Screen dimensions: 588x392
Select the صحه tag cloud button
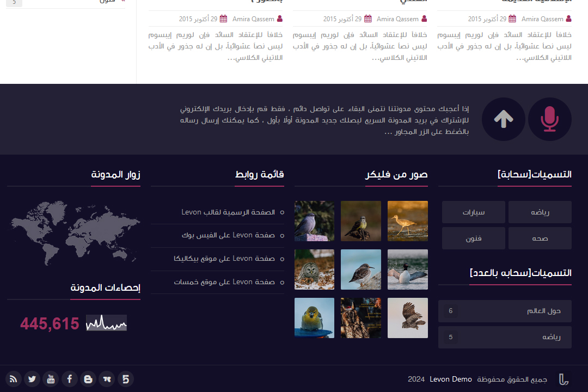click(540, 238)
